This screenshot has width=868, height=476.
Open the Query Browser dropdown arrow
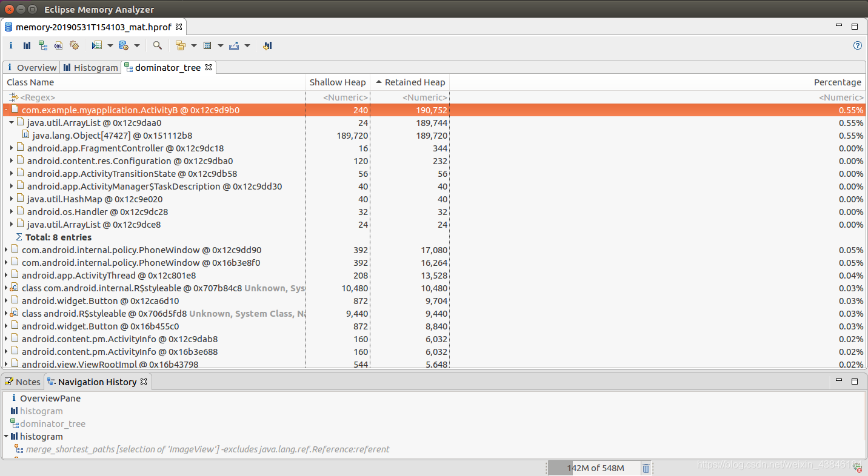pyautogui.click(x=137, y=45)
